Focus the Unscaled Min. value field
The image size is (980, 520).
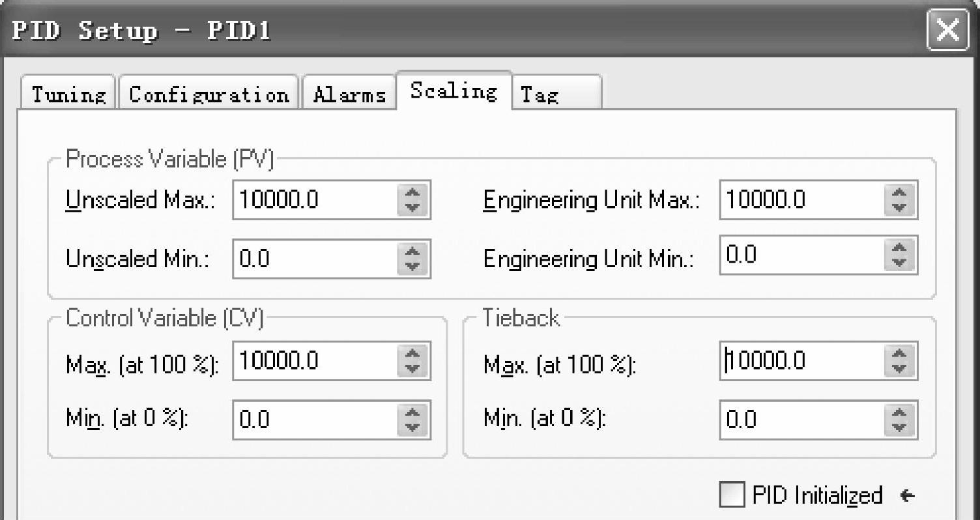(x=314, y=259)
